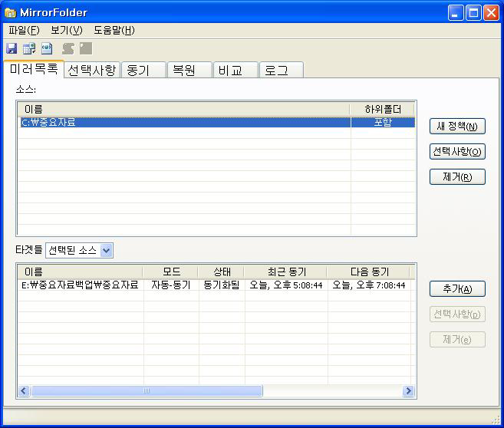Click the greyed-out S-shaped toolbar icon
The height and width of the screenshot is (428, 504).
coord(68,49)
